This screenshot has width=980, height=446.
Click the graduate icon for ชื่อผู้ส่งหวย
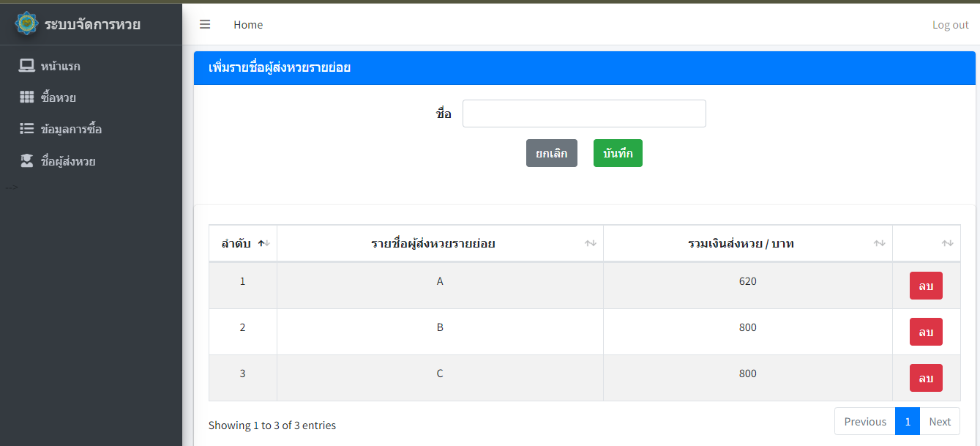(x=27, y=161)
